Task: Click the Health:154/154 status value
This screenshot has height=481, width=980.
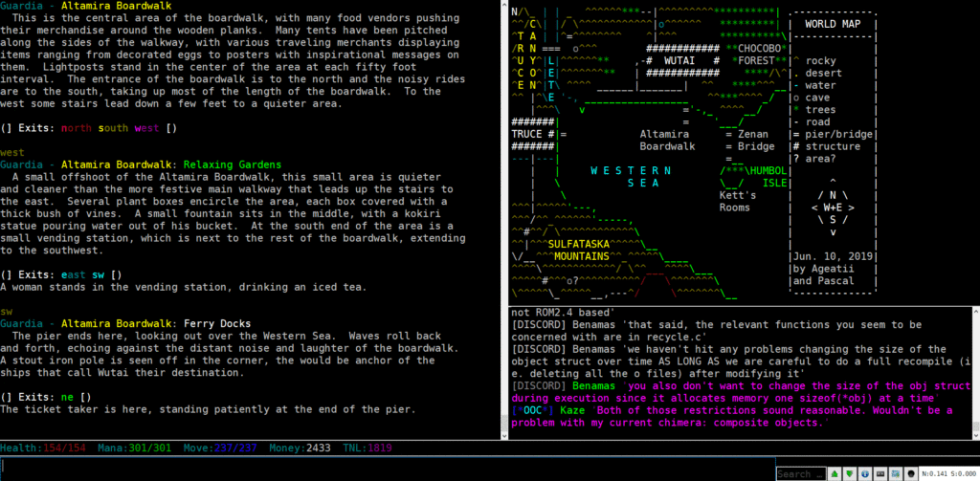Action: (43, 448)
